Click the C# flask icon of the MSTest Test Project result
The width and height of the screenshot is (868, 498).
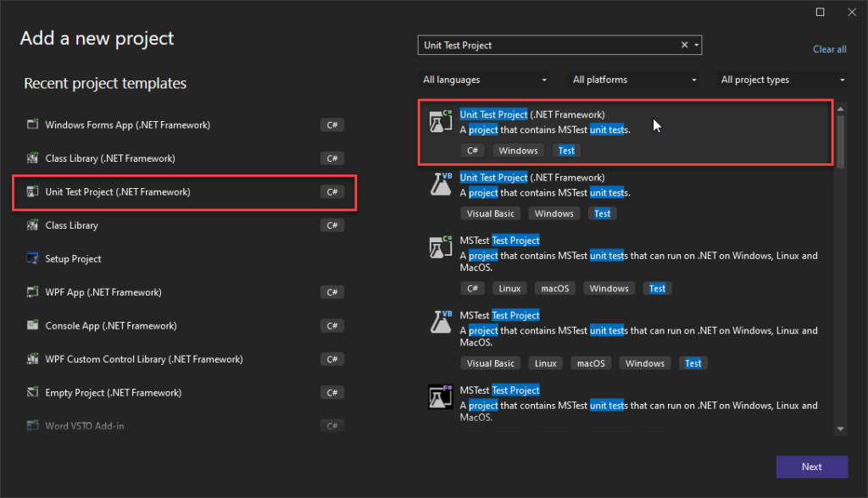[441, 246]
